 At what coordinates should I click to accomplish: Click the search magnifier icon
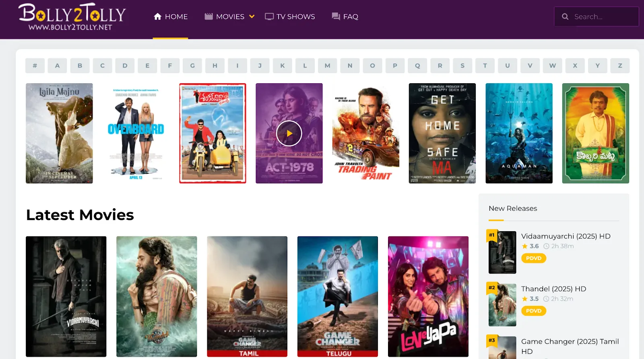pos(565,16)
